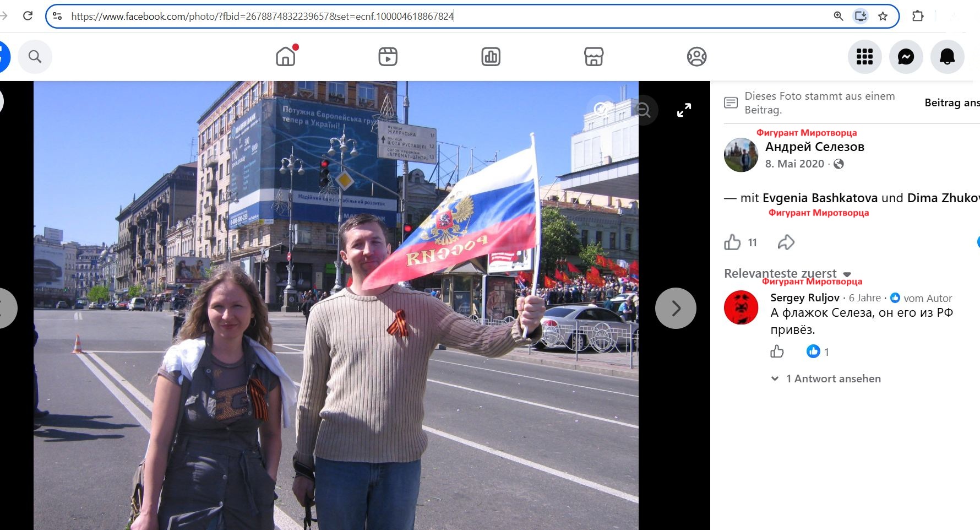Click the zoom magnifier in address bar

click(x=838, y=16)
